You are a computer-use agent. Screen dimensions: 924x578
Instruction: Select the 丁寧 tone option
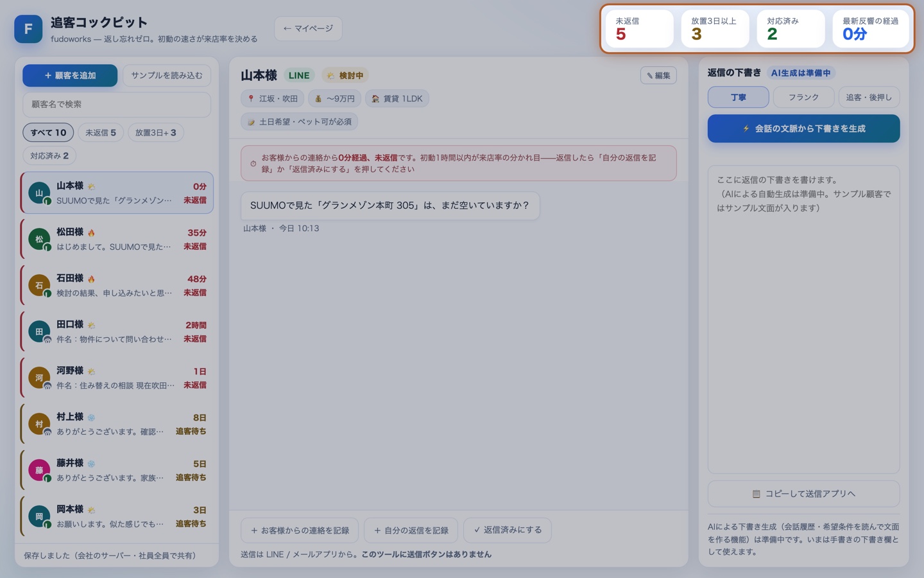738,97
